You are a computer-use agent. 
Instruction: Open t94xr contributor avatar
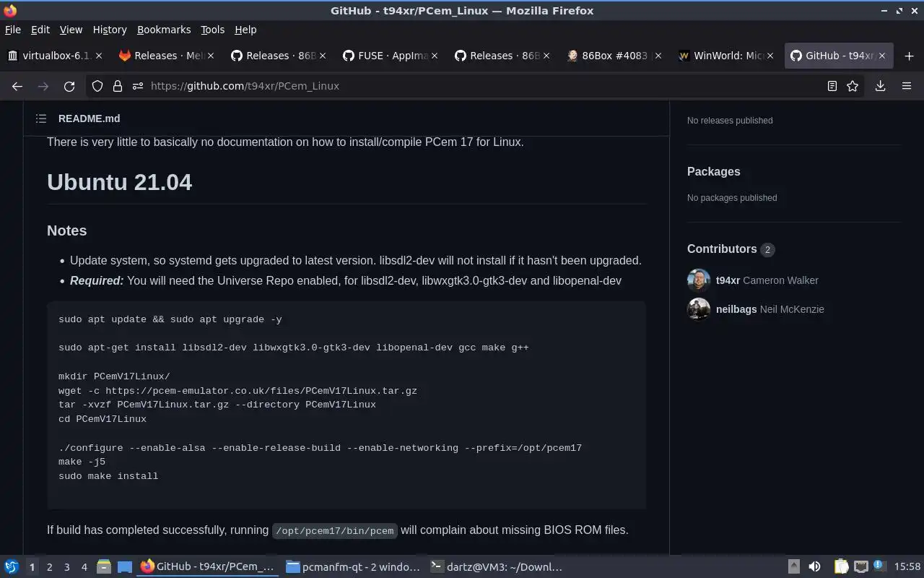699,280
